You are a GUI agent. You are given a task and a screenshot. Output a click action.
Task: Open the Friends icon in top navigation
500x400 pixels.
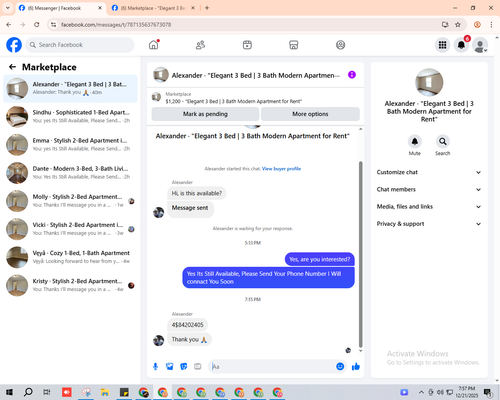coord(200,45)
